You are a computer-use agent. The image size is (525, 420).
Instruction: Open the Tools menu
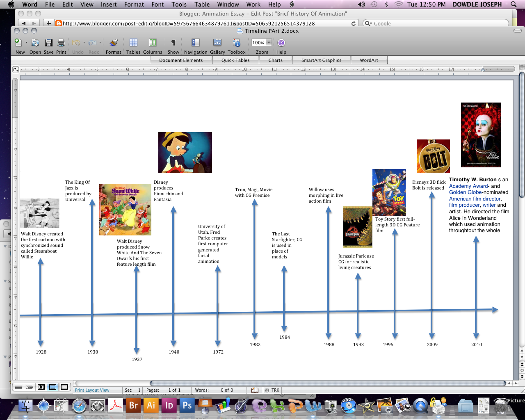[179, 5]
